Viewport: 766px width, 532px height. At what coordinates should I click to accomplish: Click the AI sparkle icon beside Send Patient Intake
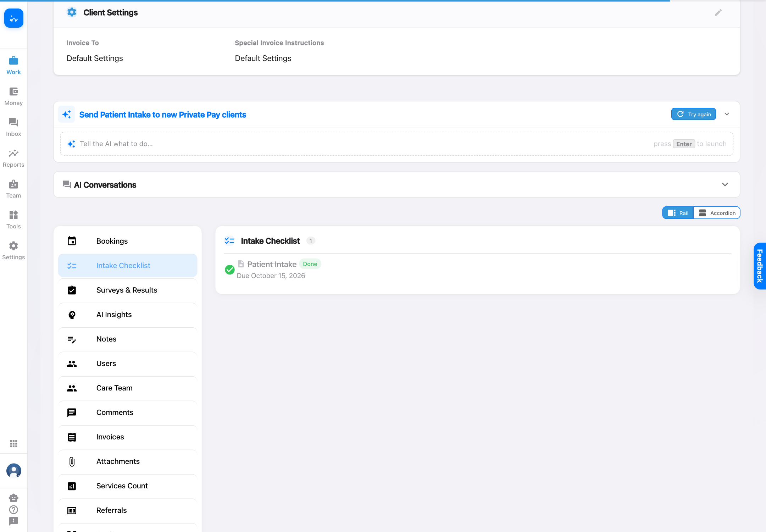click(67, 115)
